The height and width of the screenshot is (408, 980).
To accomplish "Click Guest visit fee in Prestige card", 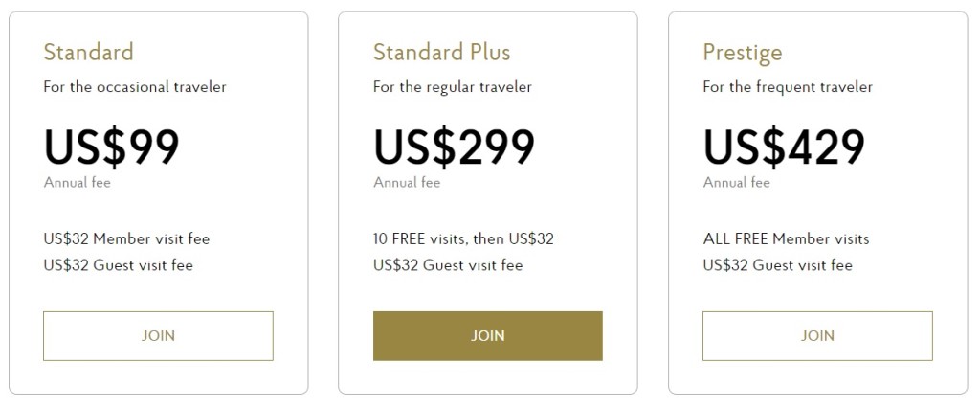I will pos(777,265).
